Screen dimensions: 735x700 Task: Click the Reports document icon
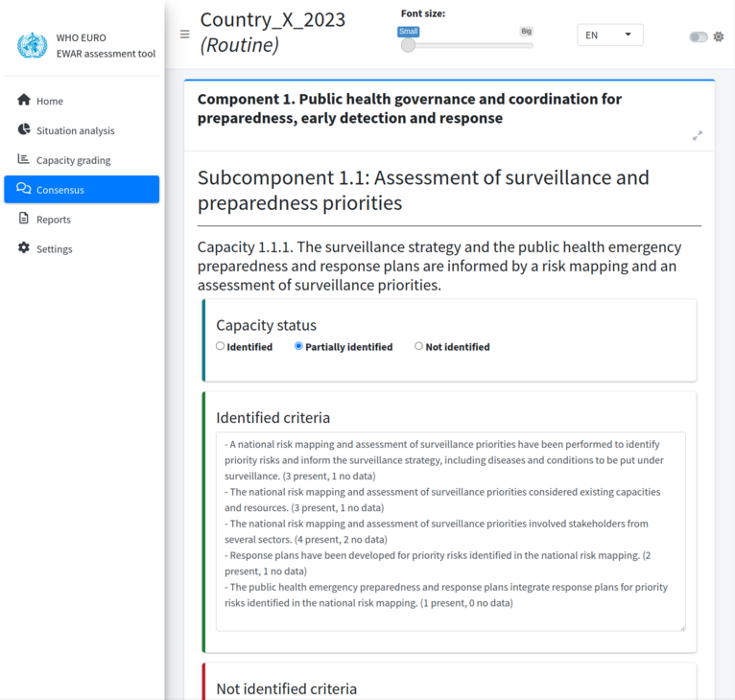point(23,218)
